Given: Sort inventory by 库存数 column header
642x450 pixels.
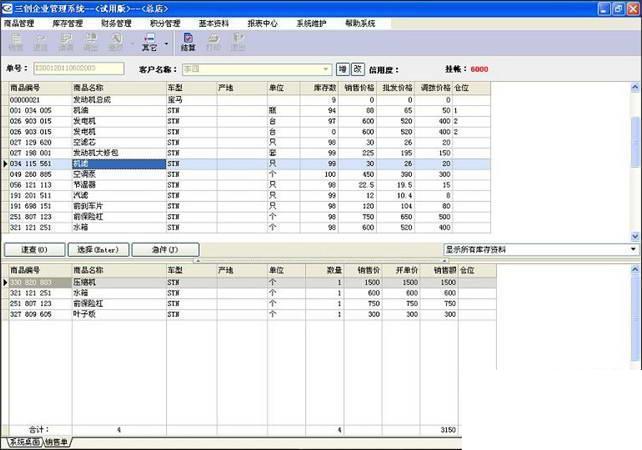Looking at the screenshot, I should pyautogui.click(x=319, y=88).
